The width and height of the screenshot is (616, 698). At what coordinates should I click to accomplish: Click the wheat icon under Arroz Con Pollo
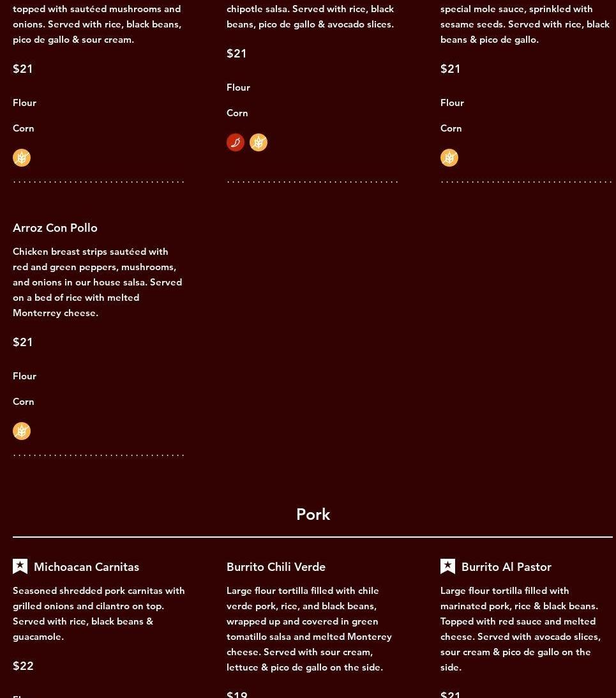22,431
